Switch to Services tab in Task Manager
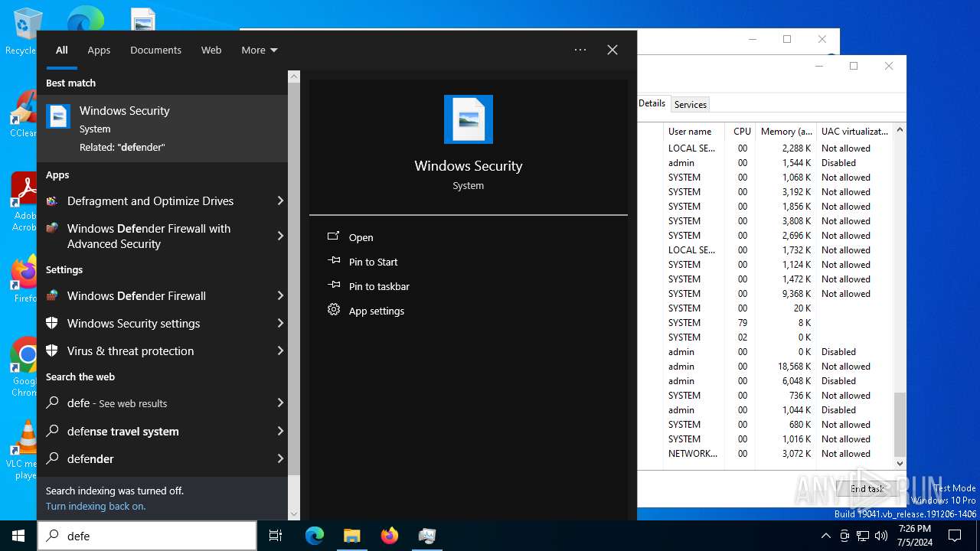The image size is (980, 551). tap(691, 104)
